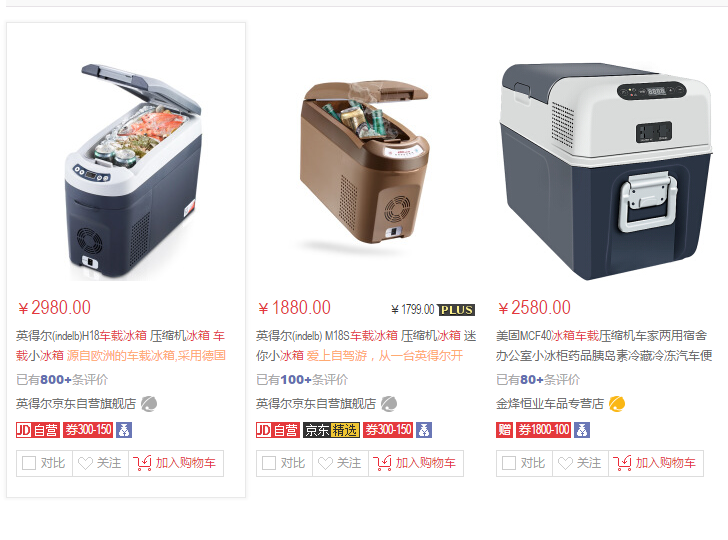The width and height of the screenshot is (728, 540).
Task: Add the ¥2580 MCF40 fridge to cart
Action: tap(656, 463)
